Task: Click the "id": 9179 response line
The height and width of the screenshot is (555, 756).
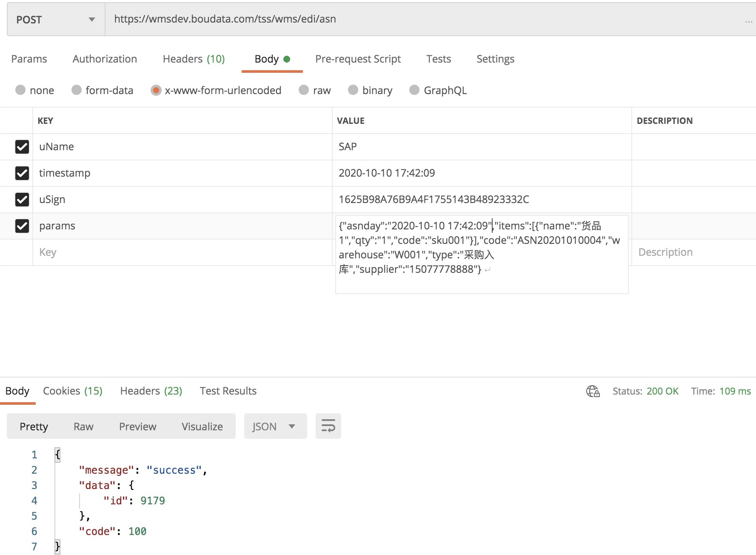Action: pos(134,501)
